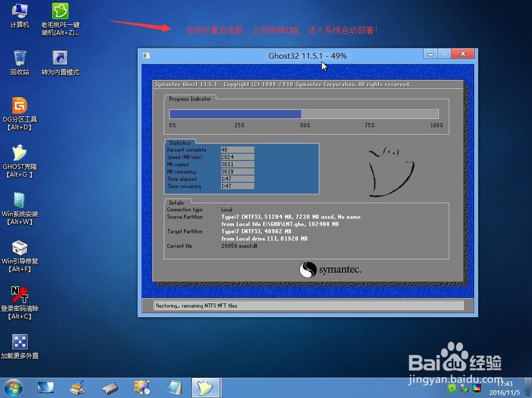Click the monitor icon in taskbar
Viewport: 532px width, 398px height.
click(x=45, y=388)
